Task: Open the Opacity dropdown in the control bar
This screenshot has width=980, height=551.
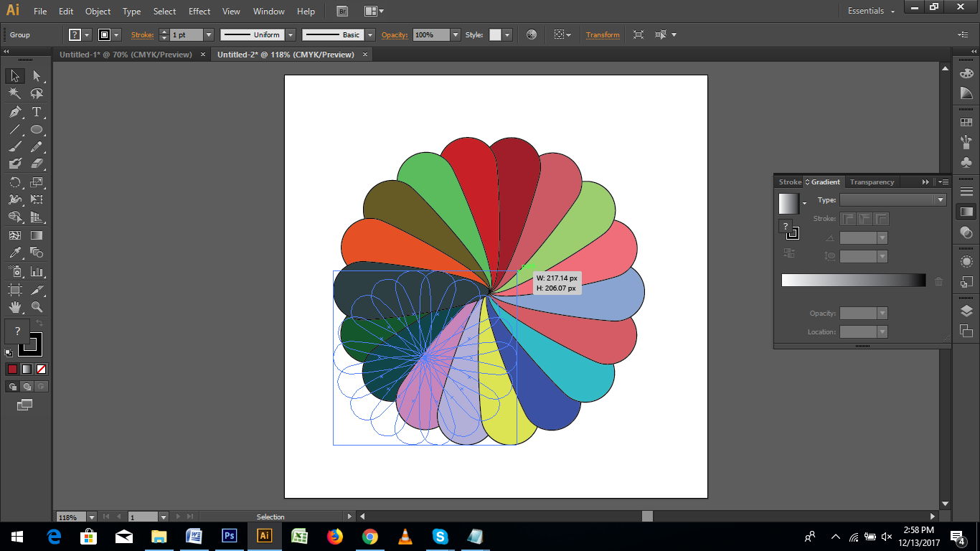Action: [456, 34]
